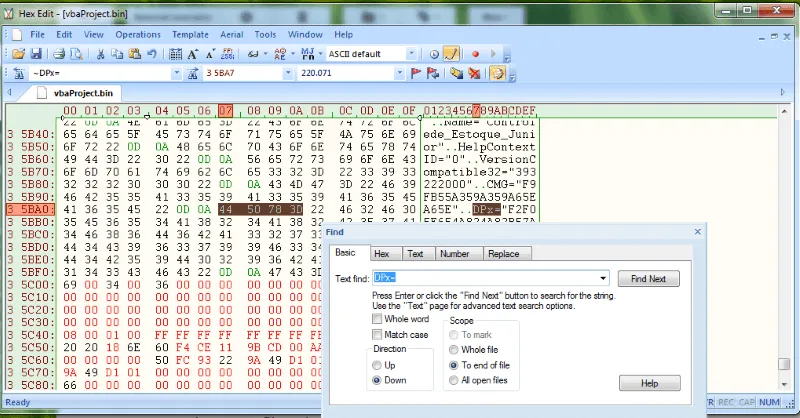This screenshot has height=418, width=800.
Task: Click the autofit columns icon
Action: pos(253,54)
